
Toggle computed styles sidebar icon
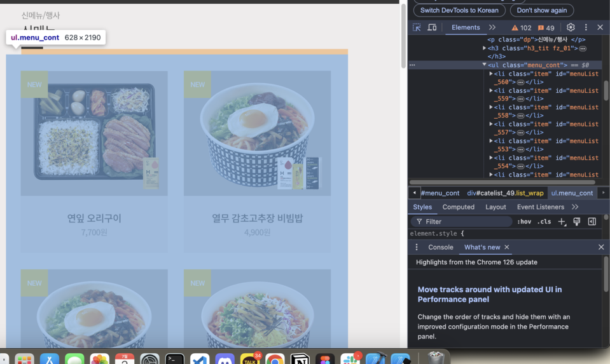coord(592,222)
